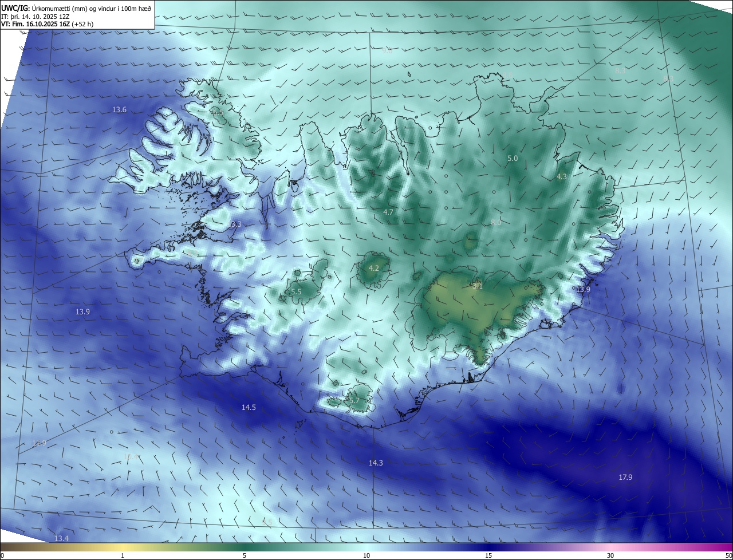Click the 15 tick label on the color scale
The image size is (733, 560).
point(488,555)
